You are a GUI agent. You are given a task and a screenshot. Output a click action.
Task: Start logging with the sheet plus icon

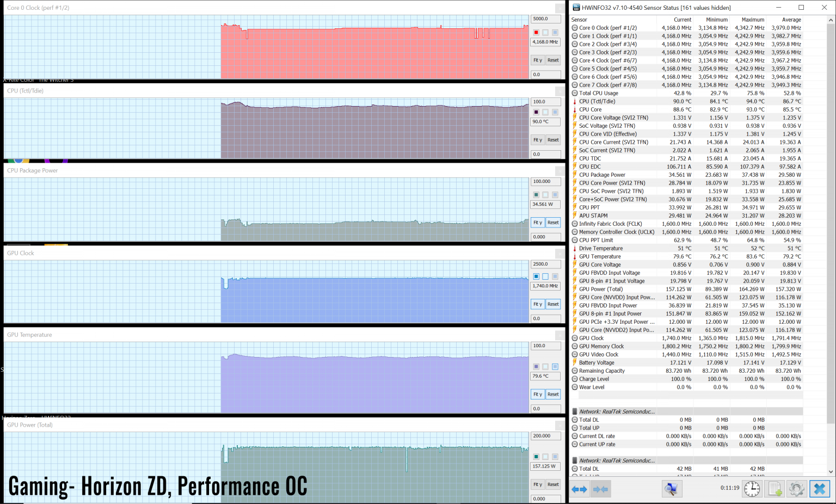(x=775, y=489)
